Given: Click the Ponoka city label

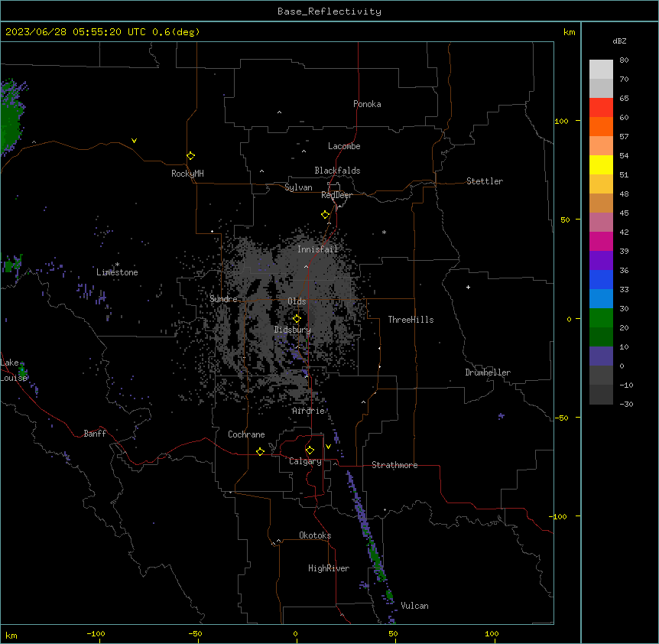Looking at the screenshot, I should pyautogui.click(x=367, y=104).
